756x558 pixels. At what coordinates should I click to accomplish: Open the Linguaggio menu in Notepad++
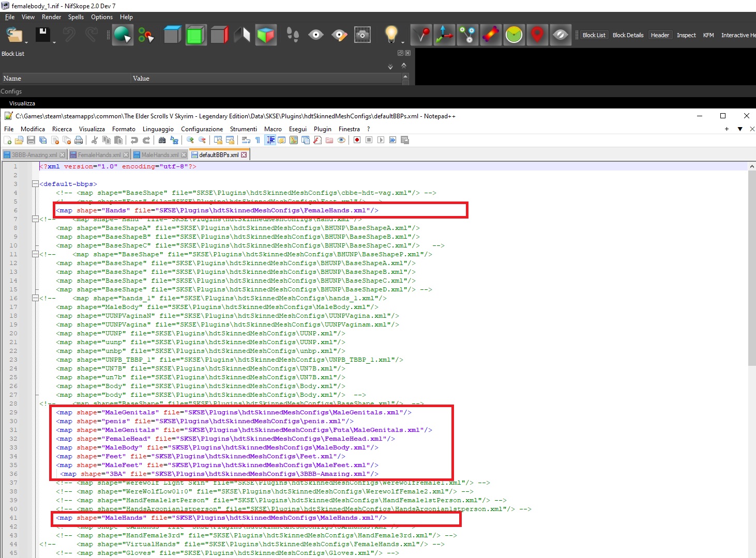click(x=158, y=129)
